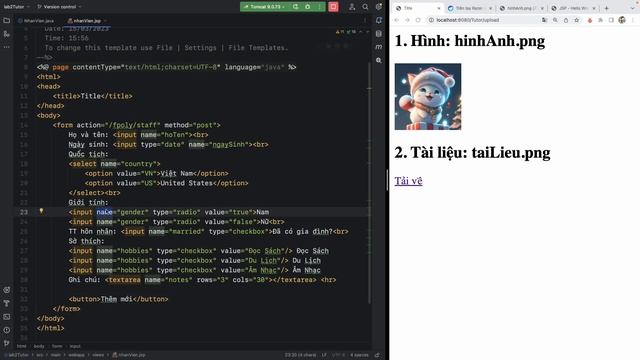Switch to the second Chrome tab
This screenshot has height=360, width=640.
[x=469, y=8]
